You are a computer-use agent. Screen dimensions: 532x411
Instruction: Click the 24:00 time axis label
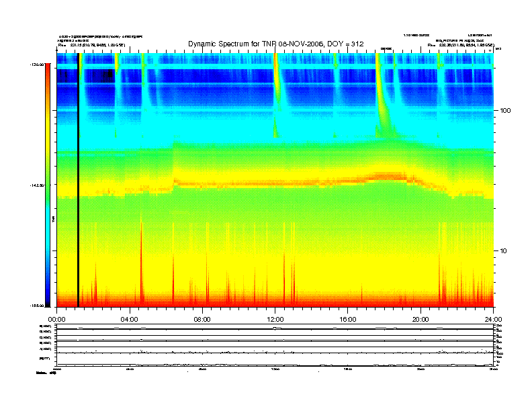coord(493,320)
